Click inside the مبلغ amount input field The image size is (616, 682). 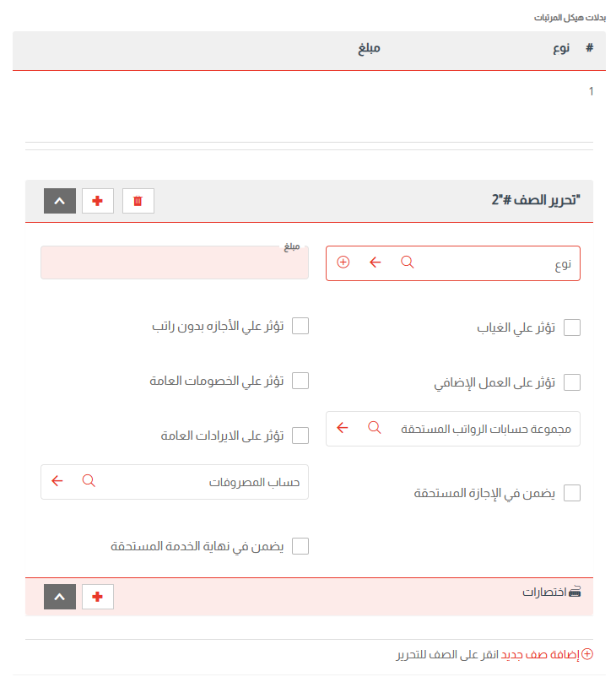174,263
